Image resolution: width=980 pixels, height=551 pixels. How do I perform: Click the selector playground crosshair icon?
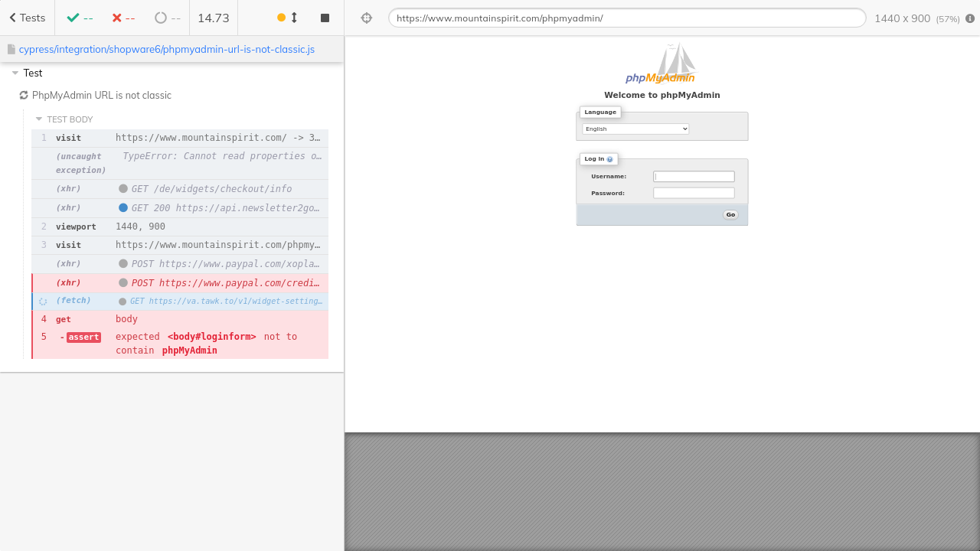click(x=366, y=18)
